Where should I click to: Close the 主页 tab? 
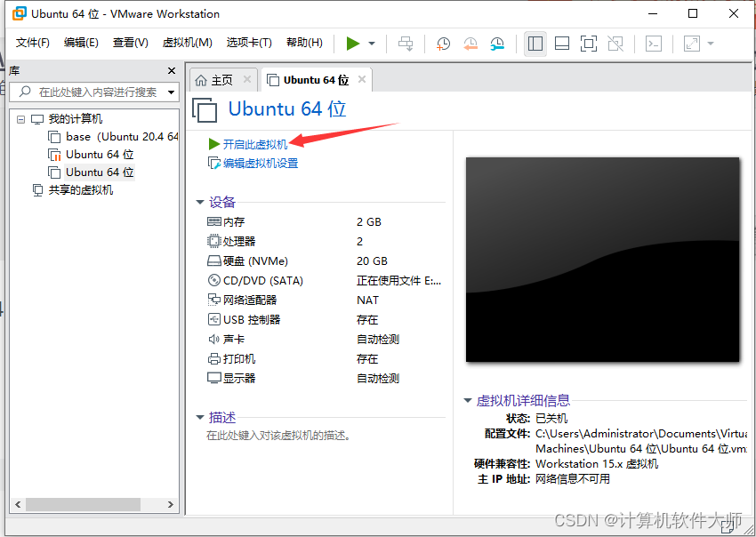(x=247, y=79)
